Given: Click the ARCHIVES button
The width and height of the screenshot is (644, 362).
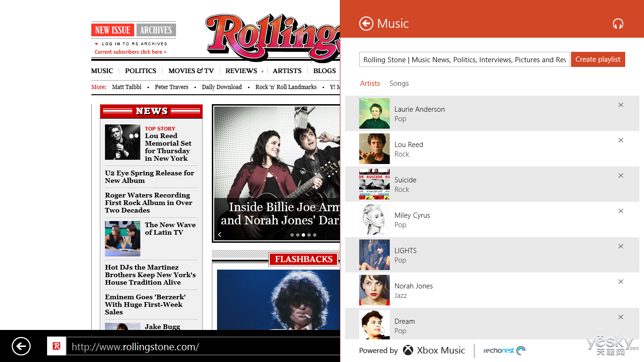Looking at the screenshot, I should 156,30.
